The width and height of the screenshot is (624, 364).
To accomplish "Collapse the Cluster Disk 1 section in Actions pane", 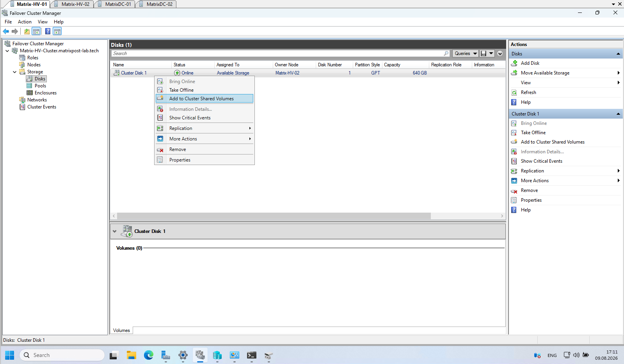I will click(618, 114).
